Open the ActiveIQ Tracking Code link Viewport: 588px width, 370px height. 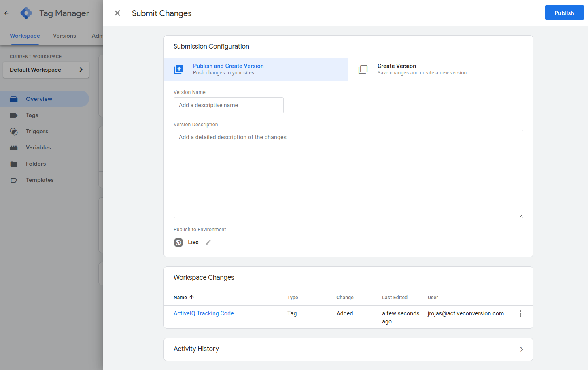click(204, 313)
